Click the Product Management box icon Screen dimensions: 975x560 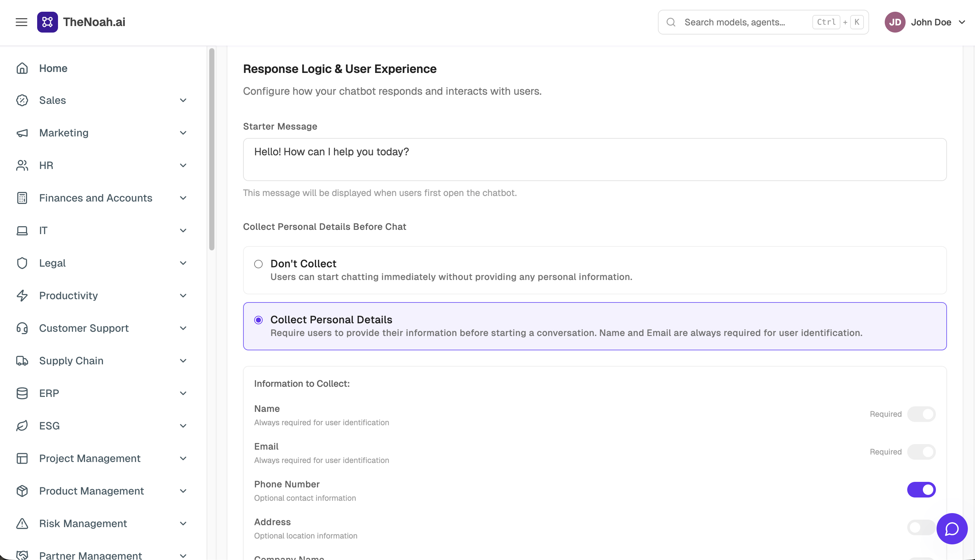pos(22,491)
